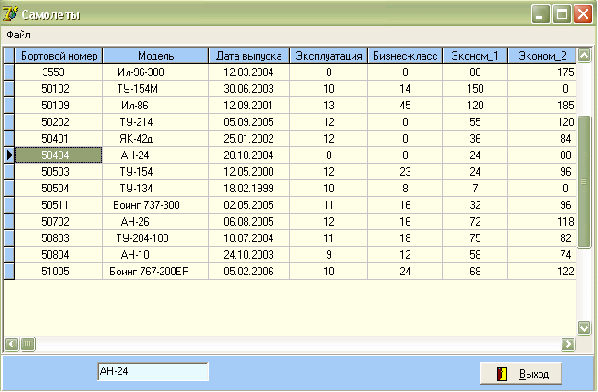Click the Дата выпуска column header
The image size is (598, 392).
[x=249, y=56]
